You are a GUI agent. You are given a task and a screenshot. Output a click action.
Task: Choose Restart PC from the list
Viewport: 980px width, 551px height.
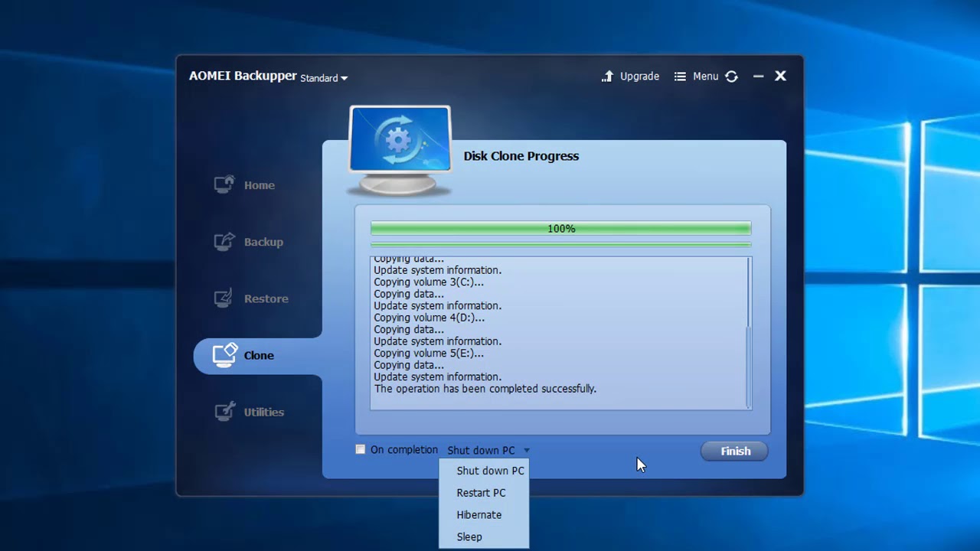(x=484, y=493)
